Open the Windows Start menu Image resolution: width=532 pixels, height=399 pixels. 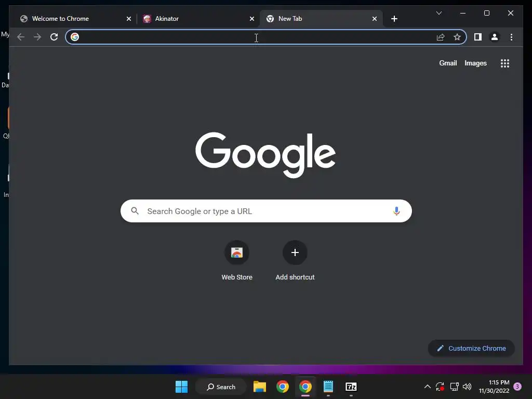pyautogui.click(x=181, y=387)
